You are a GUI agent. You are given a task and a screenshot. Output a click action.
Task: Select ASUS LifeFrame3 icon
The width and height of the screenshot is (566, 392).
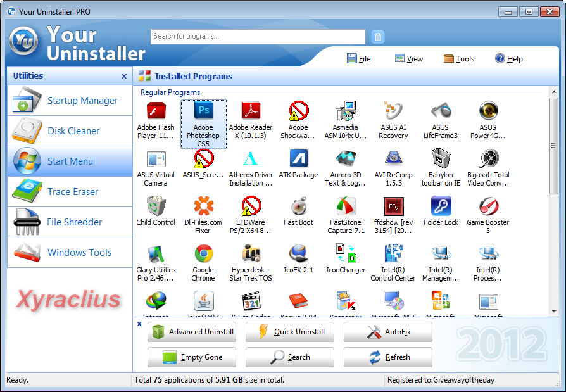point(441,110)
